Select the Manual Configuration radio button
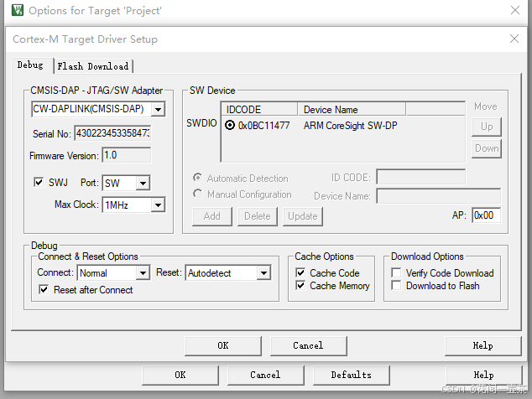 (197, 194)
